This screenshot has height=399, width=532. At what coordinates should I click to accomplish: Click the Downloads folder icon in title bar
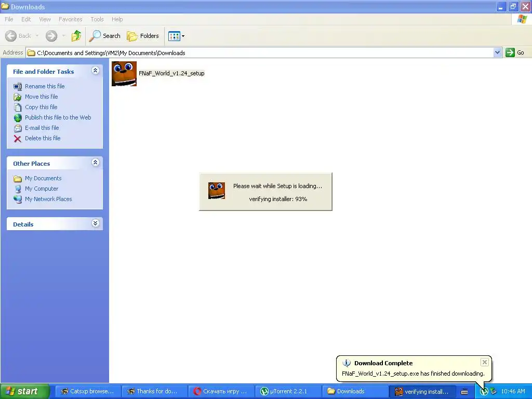point(5,6)
